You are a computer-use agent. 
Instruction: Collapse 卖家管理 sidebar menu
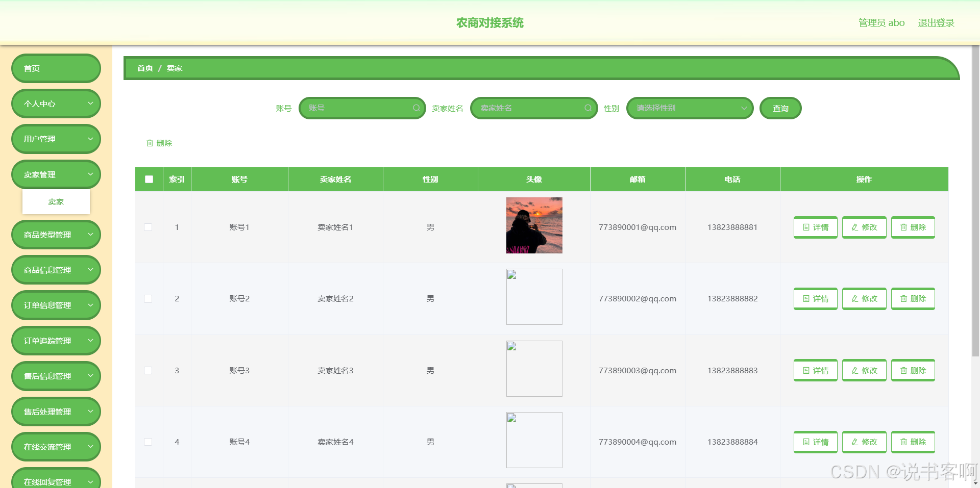(x=56, y=174)
